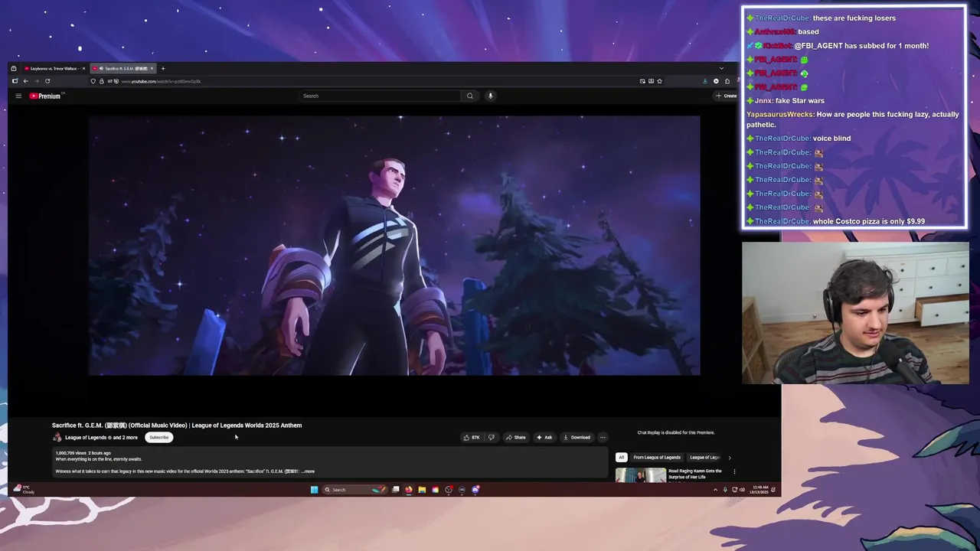Open more actions three-dot menu
This screenshot has height=551, width=980.
[603, 437]
